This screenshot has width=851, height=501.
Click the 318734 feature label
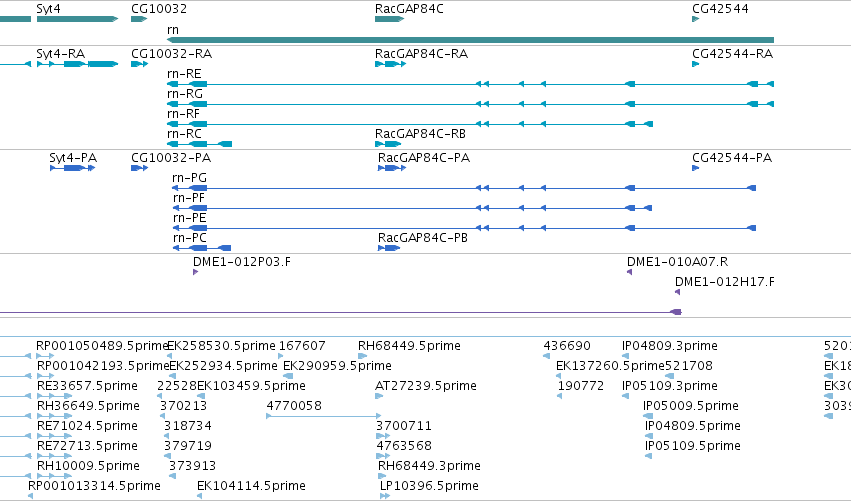tap(188, 427)
